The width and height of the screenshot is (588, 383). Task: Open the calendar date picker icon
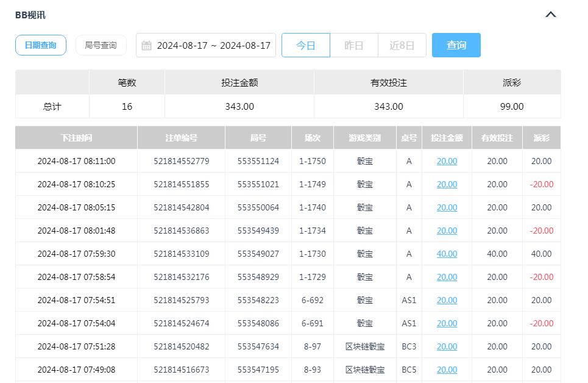(x=146, y=45)
